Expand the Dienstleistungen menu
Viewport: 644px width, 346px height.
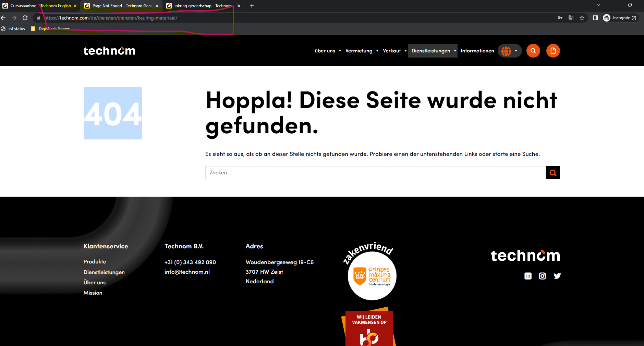433,51
